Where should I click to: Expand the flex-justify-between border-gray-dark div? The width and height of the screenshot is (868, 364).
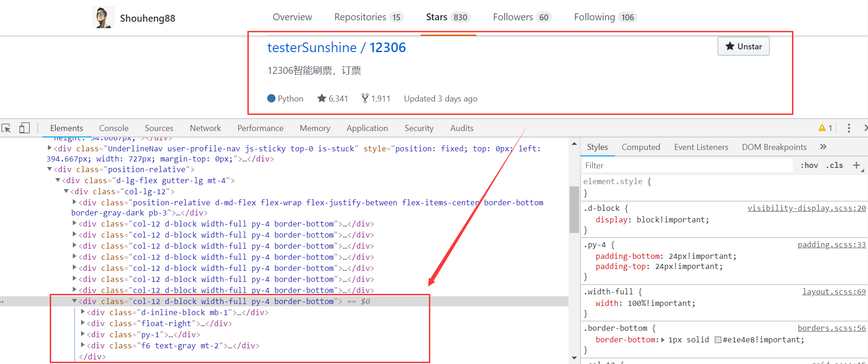[x=74, y=202]
